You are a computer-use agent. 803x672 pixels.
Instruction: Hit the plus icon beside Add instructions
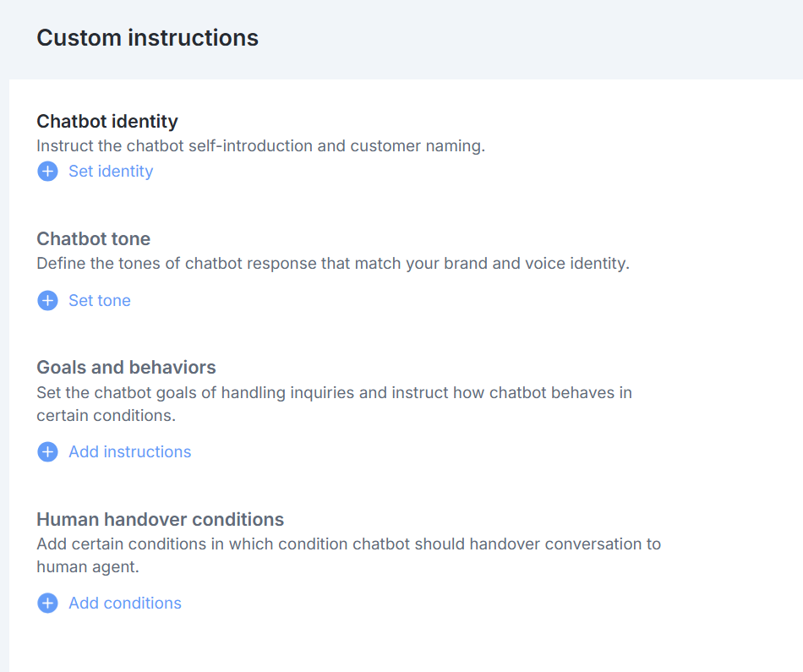click(x=47, y=452)
